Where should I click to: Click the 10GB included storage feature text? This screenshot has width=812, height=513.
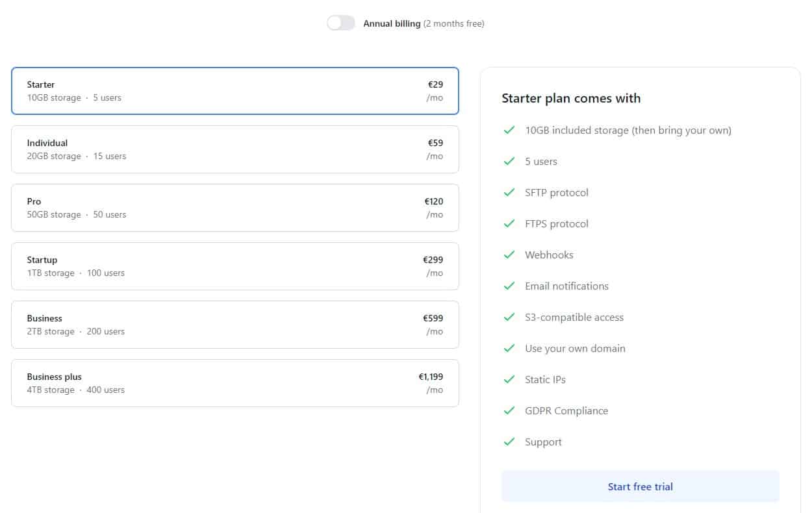628,131
